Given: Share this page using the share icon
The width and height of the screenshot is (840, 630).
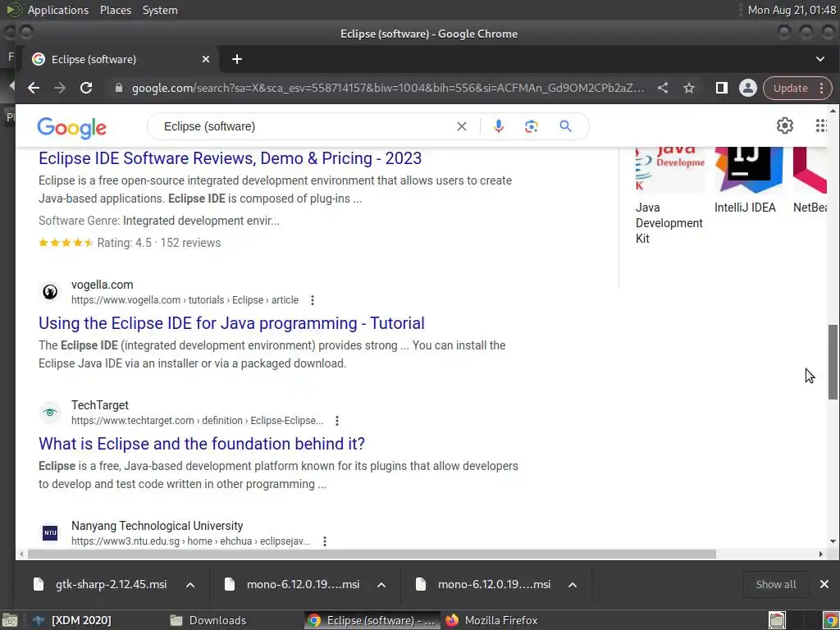Looking at the screenshot, I should coord(663,88).
